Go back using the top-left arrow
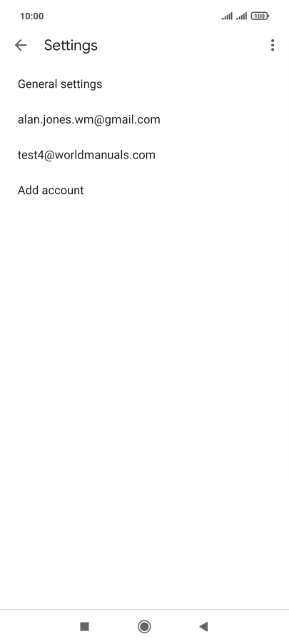 [21, 45]
